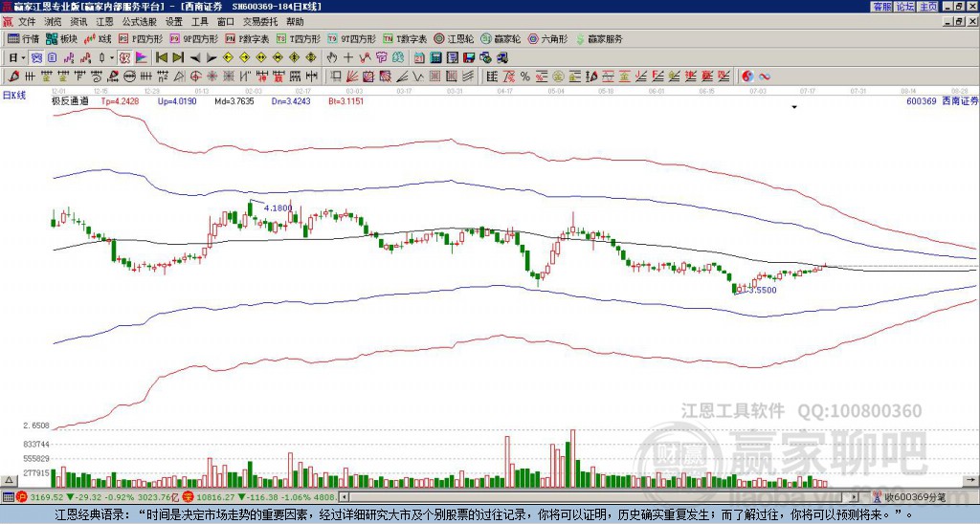The image size is (980, 524).
Task: Jump to last bar with green right arrow
Action: click(x=178, y=57)
